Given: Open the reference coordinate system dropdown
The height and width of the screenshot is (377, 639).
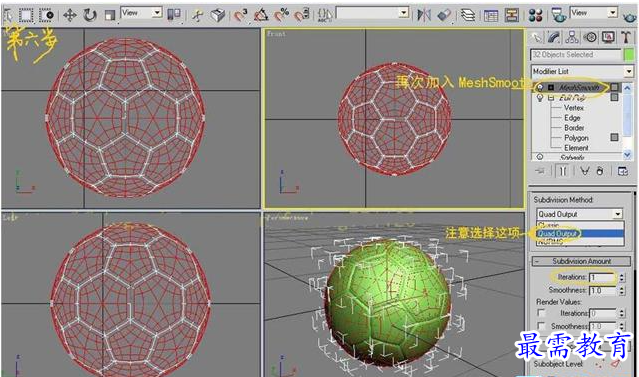Looking at the screenshot, I should pyautogui.click(x=141, y=13).
